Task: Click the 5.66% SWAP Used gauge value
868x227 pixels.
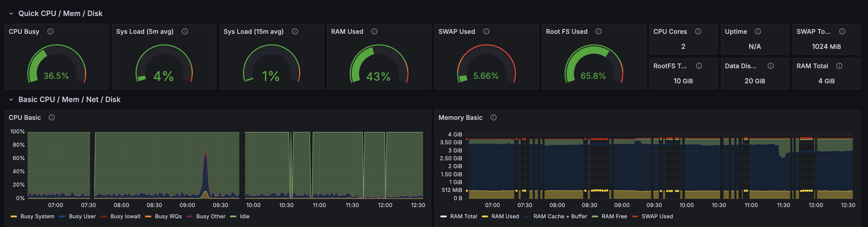Action: [x=486, y=76]
